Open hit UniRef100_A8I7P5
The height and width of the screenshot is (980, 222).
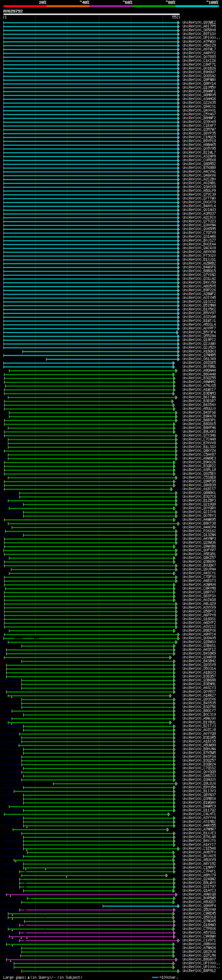click(x=199, y=26)
